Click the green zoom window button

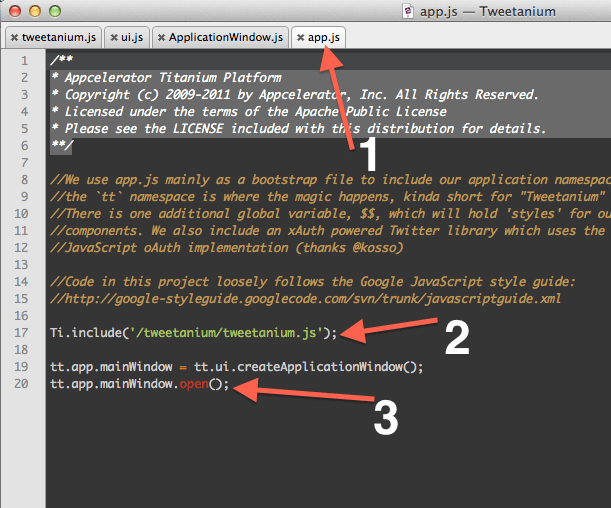[x=55, y=11]
